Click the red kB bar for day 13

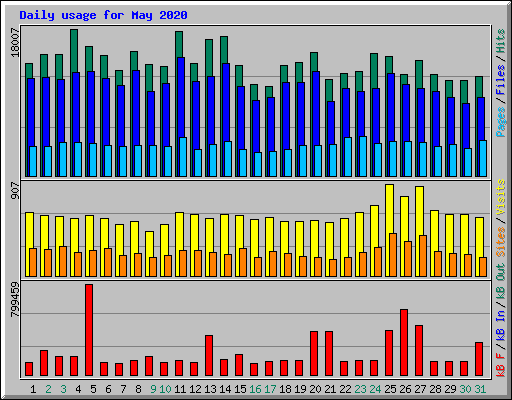(x=209, y=356)
